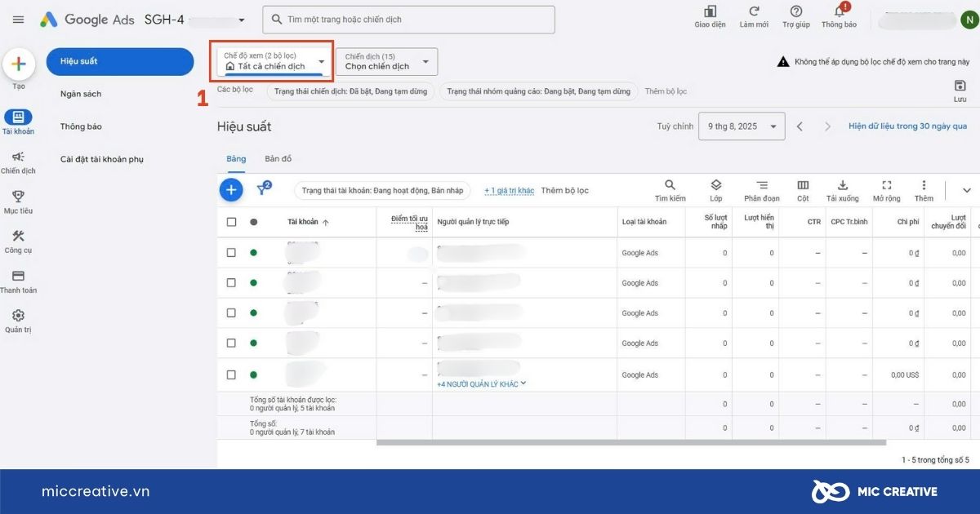
Task: Check the first account row checkbox
Action: 231,253
